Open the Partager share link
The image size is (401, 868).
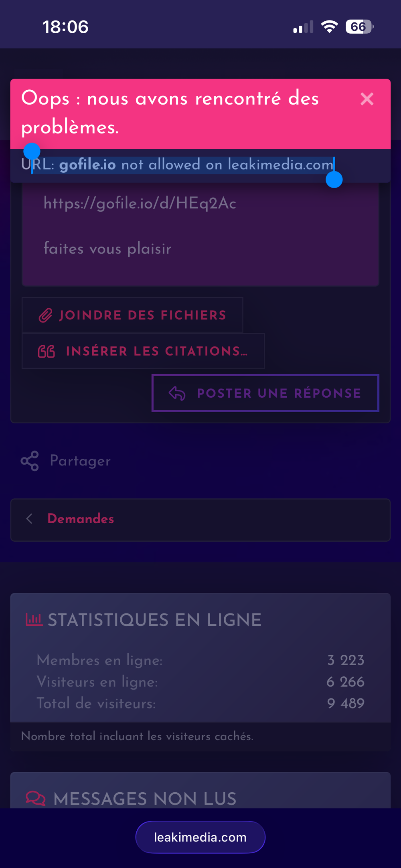point(80,461)
